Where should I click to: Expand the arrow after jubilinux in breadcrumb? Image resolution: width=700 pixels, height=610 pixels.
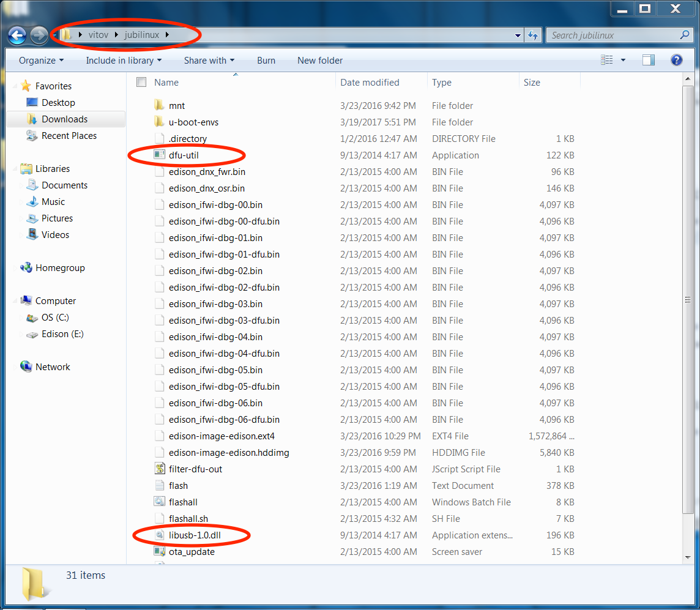click(x=167, y=35)
